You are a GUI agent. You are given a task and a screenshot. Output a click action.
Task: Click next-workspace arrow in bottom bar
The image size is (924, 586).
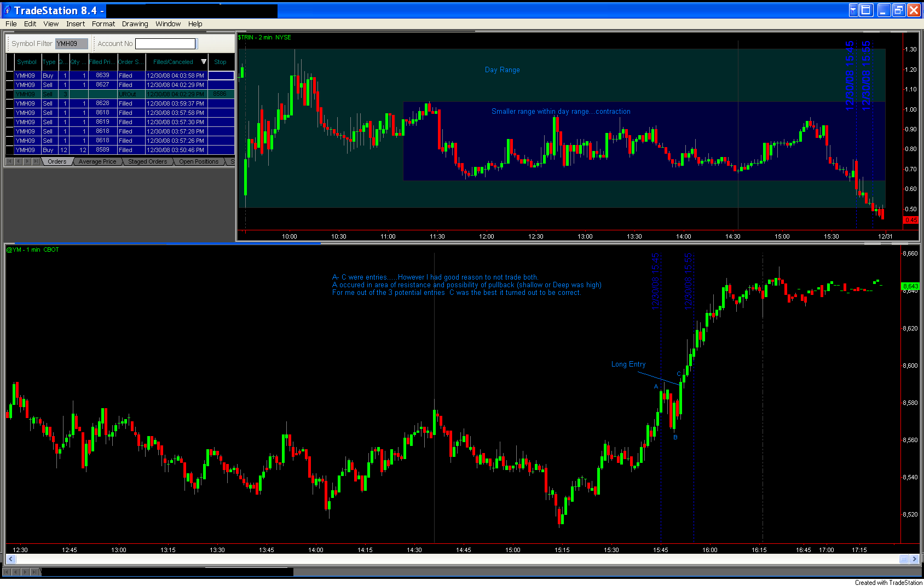(25, 572)
